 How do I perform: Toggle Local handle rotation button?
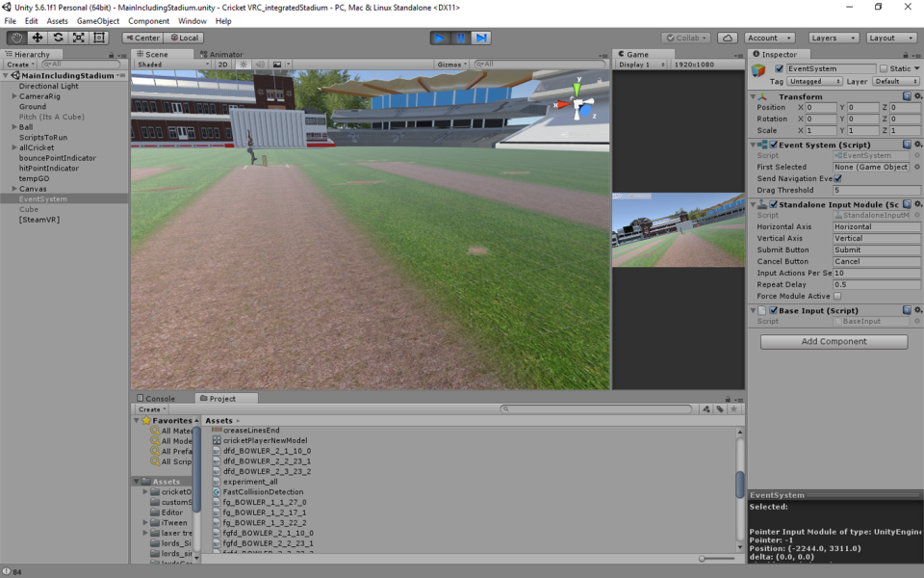pyautogui.click(x=184, y=38)
